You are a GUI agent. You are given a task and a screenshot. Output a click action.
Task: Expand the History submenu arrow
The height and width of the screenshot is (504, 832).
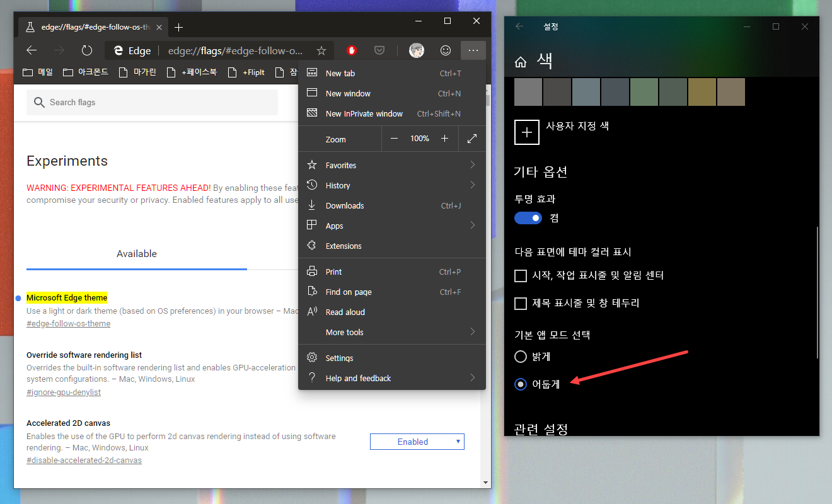click(473, 185)
